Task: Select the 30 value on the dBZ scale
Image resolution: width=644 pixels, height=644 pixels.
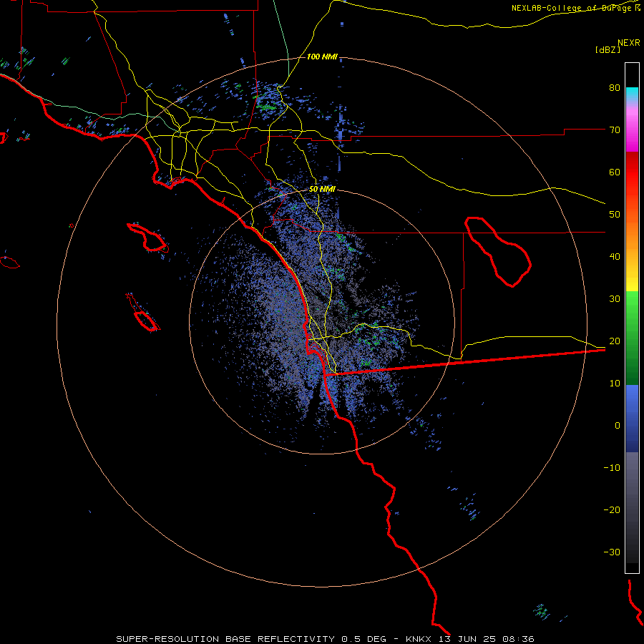Action: [x=615, y=298]
